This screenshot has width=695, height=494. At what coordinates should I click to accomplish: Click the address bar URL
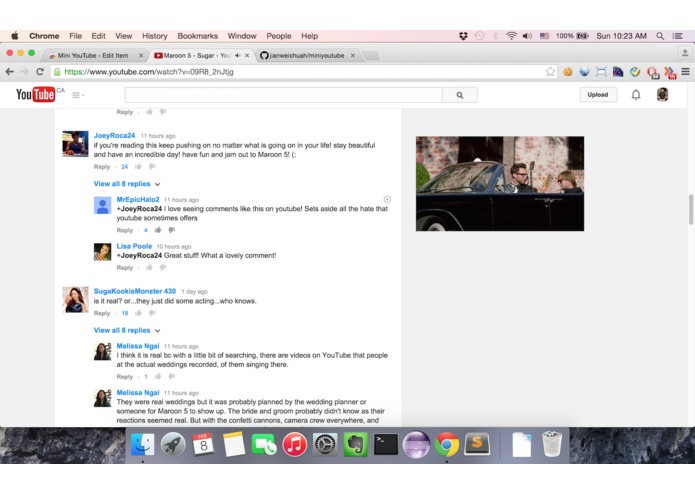coord(149,72)
